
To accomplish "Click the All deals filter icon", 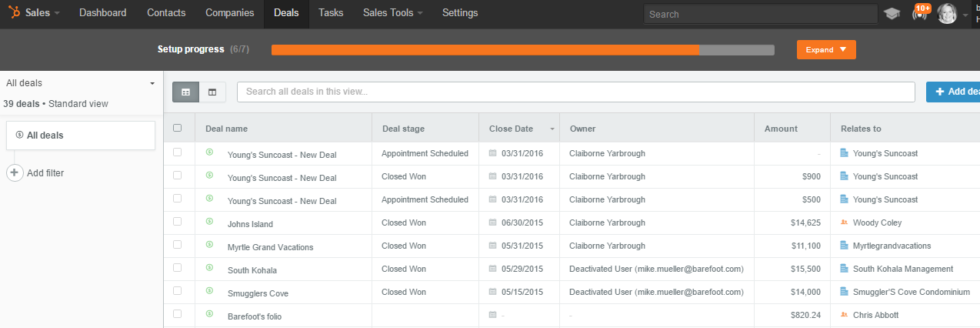I will pos(18,135).
